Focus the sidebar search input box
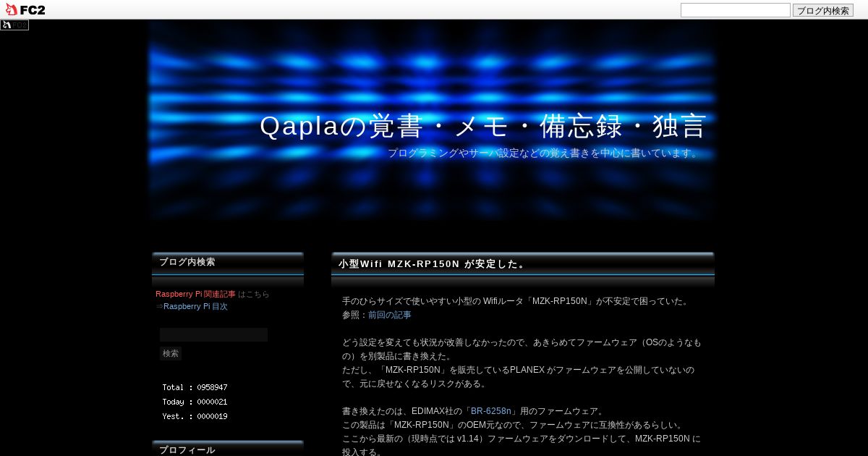Image resolution: width=868 pixels, height=456 pixels. point(213,334)
